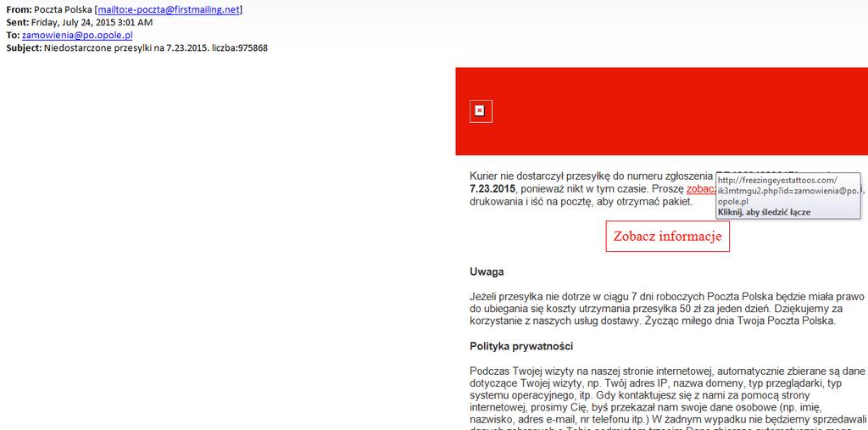Screen dimensions: 868x430
Task: Click the paragraph starting 'Jeżeli przesyłka nie dotrze'
Action: pos(666,309)
